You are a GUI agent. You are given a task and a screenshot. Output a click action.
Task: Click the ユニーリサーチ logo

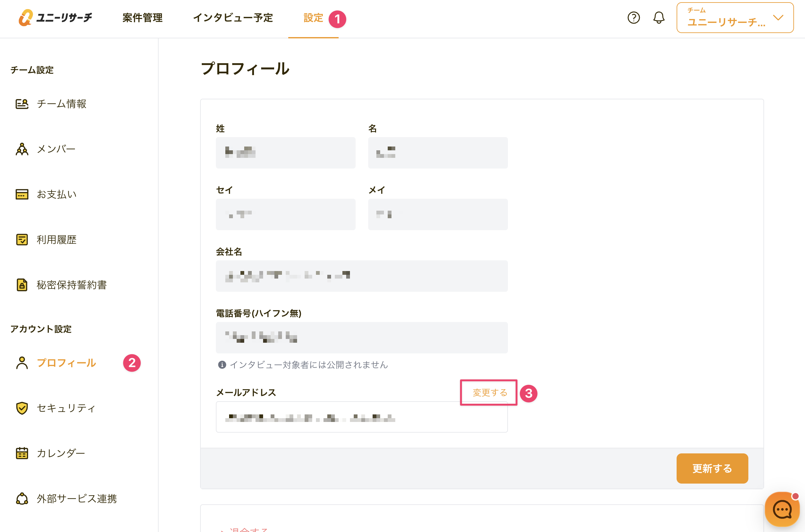pyautogui.click(x=55, y=18)
